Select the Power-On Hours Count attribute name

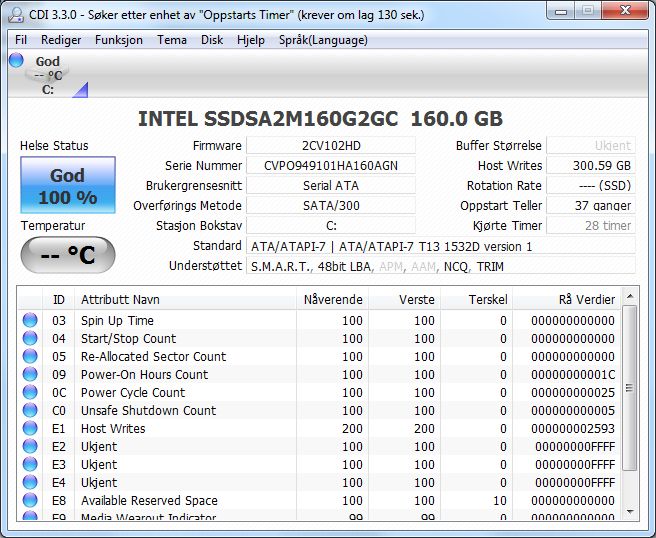click(x=144, y=374)
